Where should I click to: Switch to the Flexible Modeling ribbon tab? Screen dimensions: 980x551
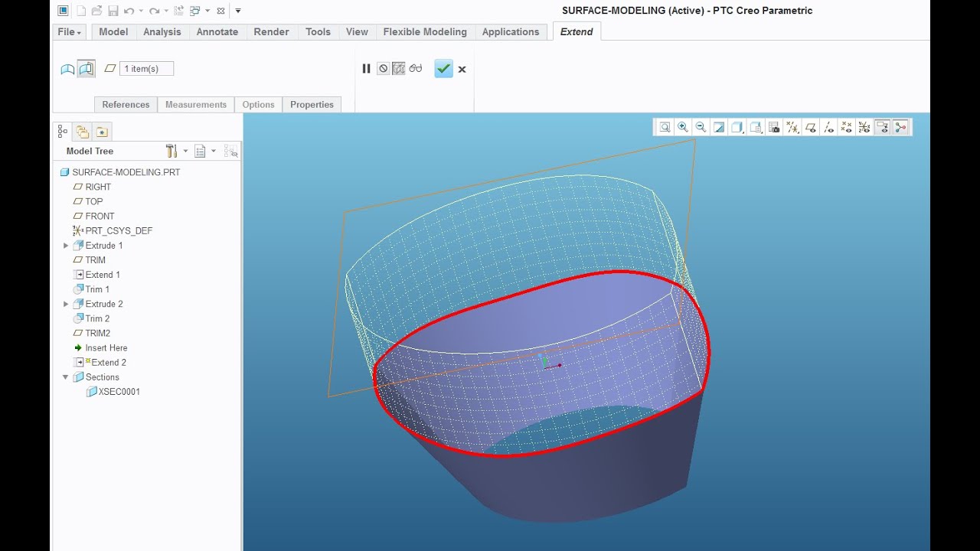[425, 32]
